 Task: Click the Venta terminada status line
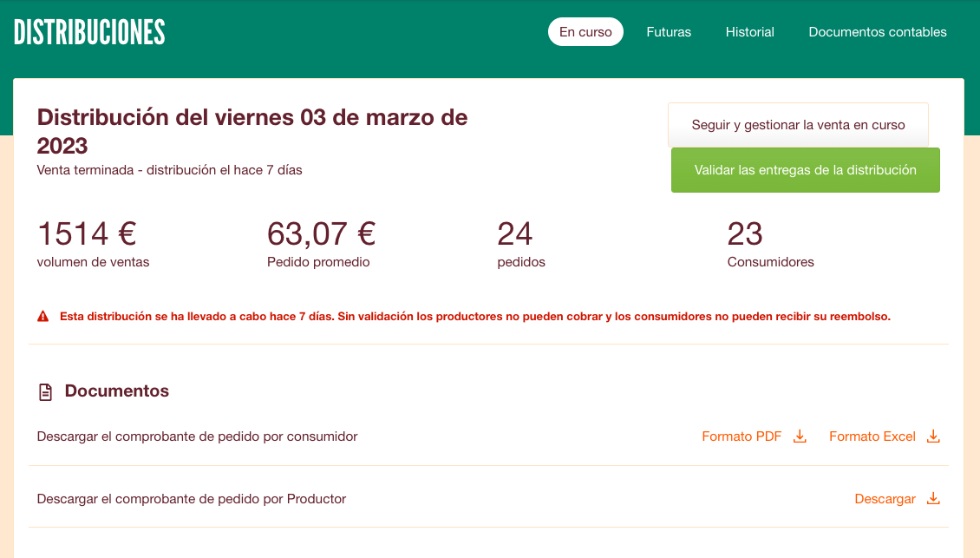coord(169,170)
